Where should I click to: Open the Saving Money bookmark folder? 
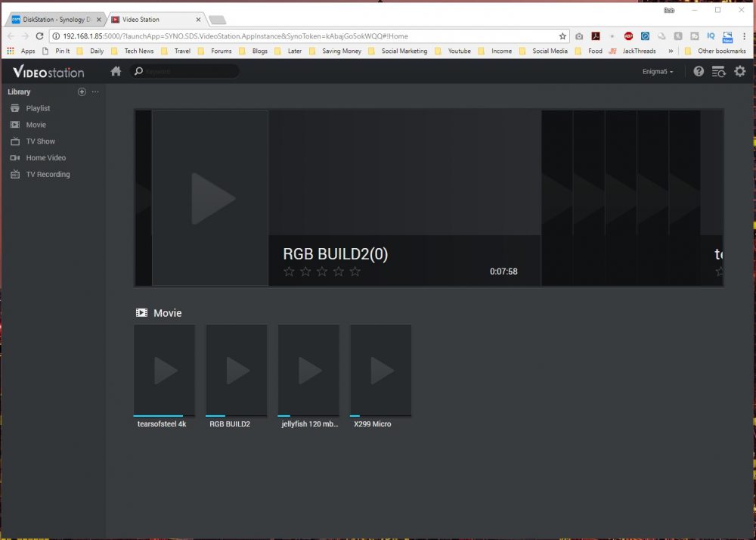tap(335, 51)
